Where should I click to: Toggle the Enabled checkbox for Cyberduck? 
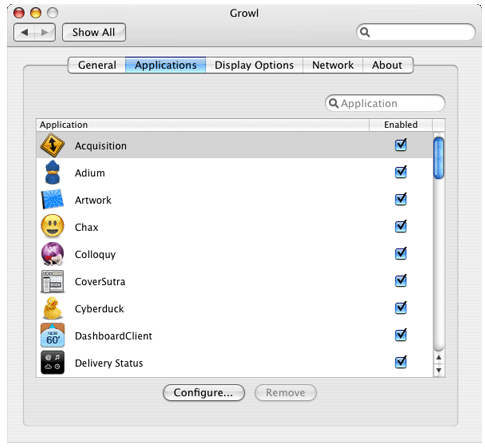point(401,308)
